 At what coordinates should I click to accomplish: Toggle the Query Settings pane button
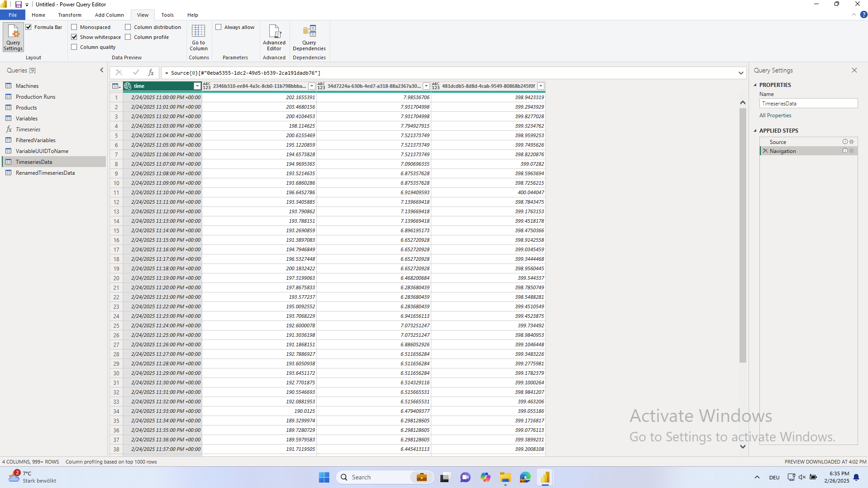pos(13,37)
